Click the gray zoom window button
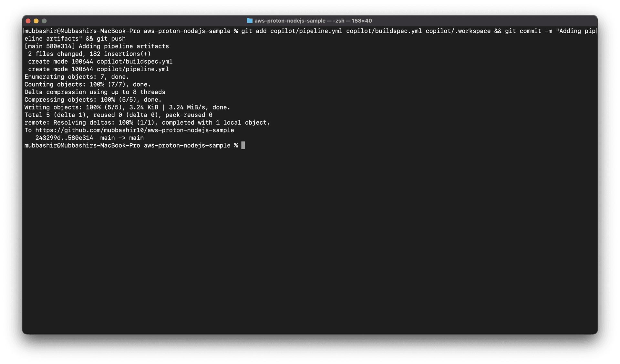The image size is (620, 364). tap(44, 21)
